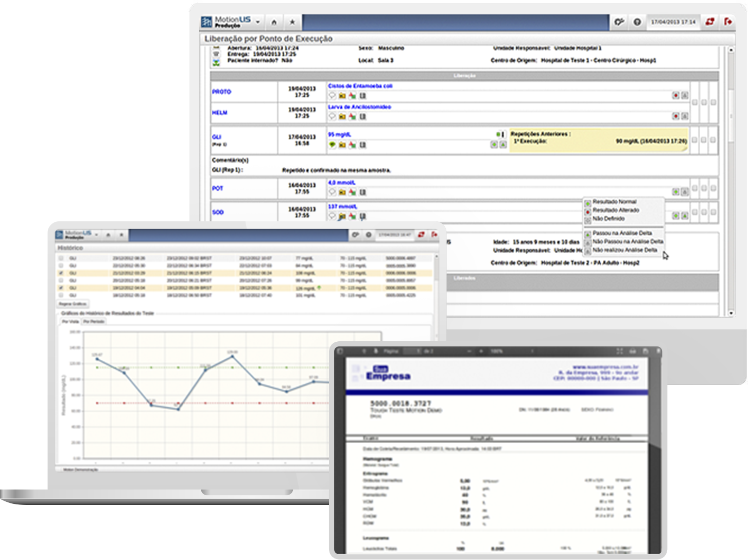Click the scroll-down arrow of the Liberação list
748x560 pixels.
click(731, 313)
